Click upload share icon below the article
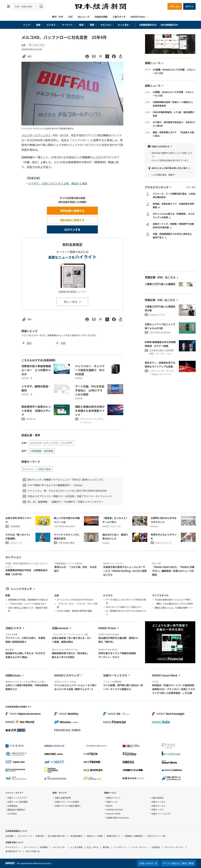 point(121,319)
